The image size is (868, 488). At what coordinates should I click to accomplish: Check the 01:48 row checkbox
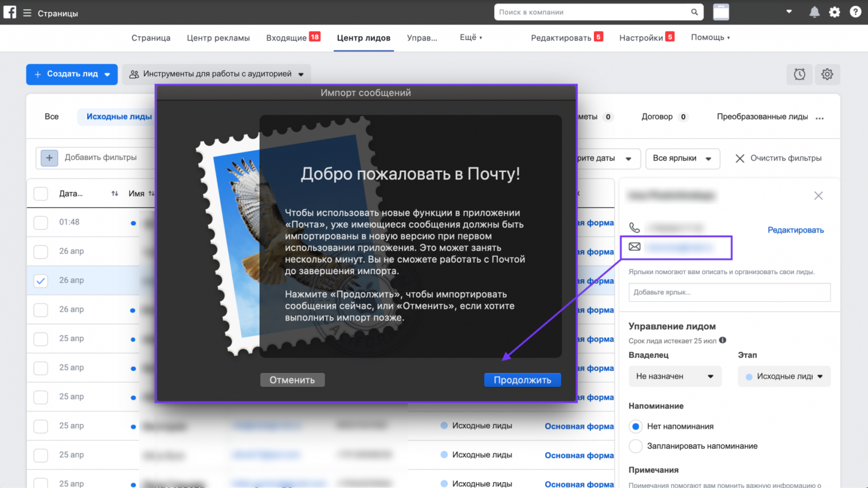41,222
